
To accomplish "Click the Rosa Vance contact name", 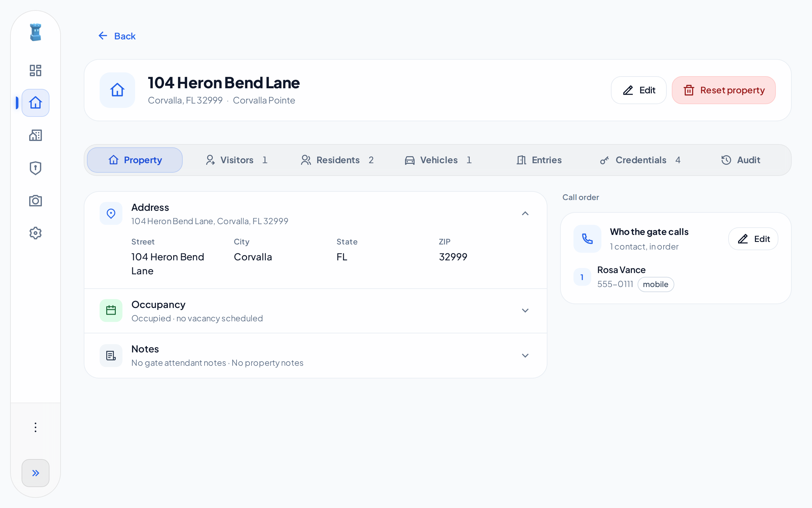I will [x=621, y=270].
